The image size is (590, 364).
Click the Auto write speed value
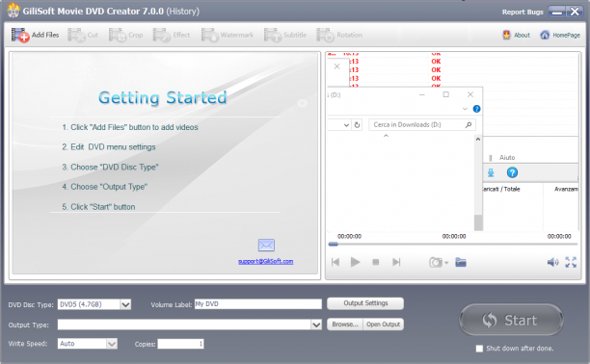(67, 344)
